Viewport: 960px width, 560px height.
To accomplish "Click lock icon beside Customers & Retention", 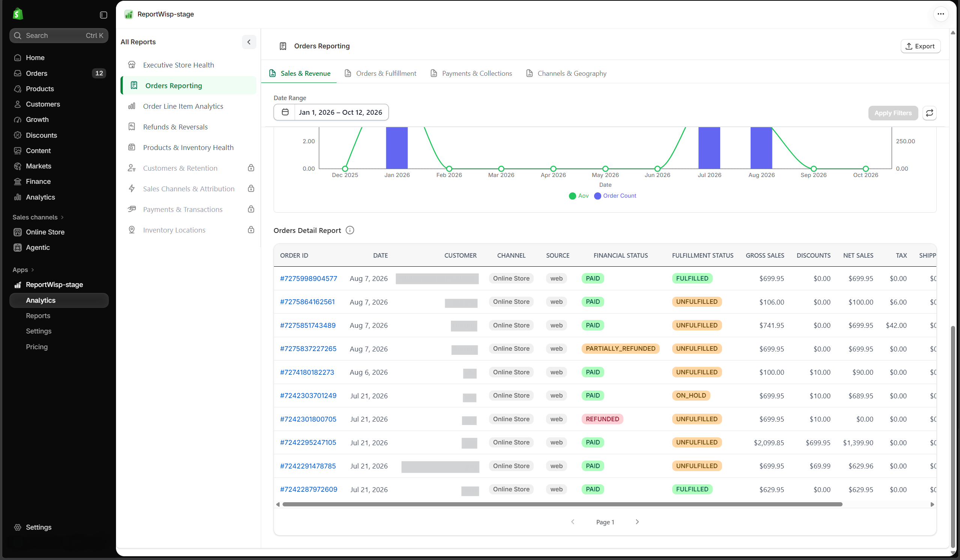I will 251,168.
